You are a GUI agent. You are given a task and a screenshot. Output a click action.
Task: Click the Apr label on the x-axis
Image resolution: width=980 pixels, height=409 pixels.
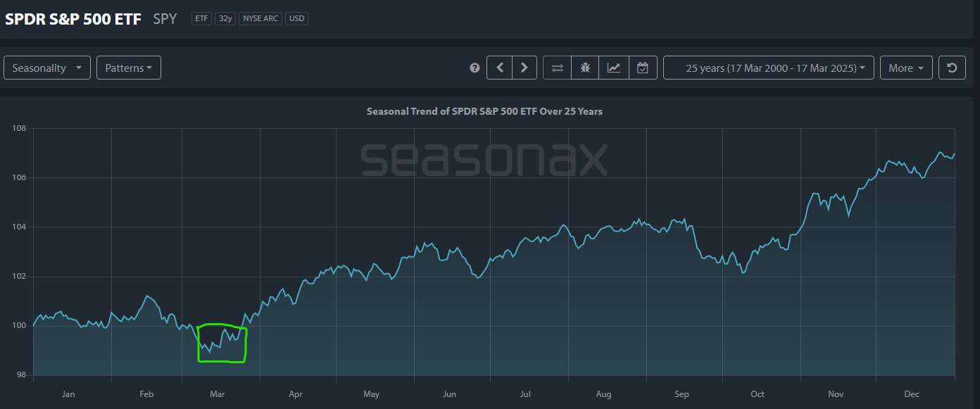(x=296, y=394)
